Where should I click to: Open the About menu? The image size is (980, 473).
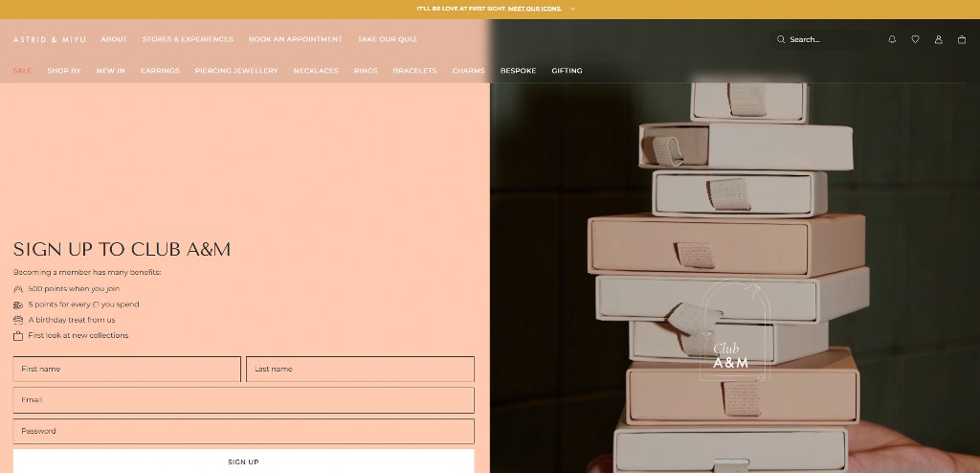[x=114, y=39]
